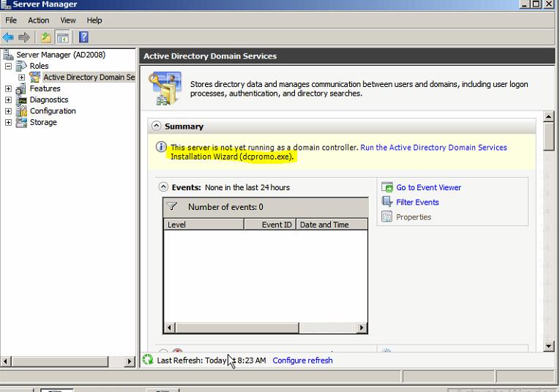The image size is (560, 392).
Task: Expand the Diagnostics tree node
Action: click(x=8, y=100)
